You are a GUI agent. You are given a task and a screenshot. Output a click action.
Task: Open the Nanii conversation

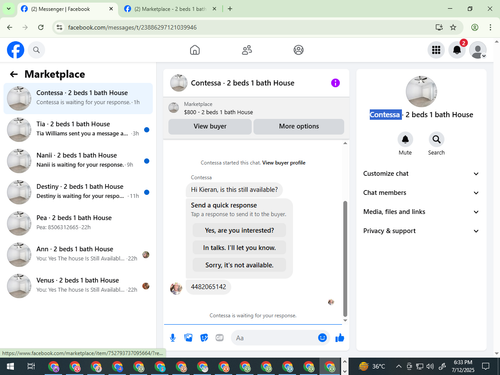[x=78, y=161]
